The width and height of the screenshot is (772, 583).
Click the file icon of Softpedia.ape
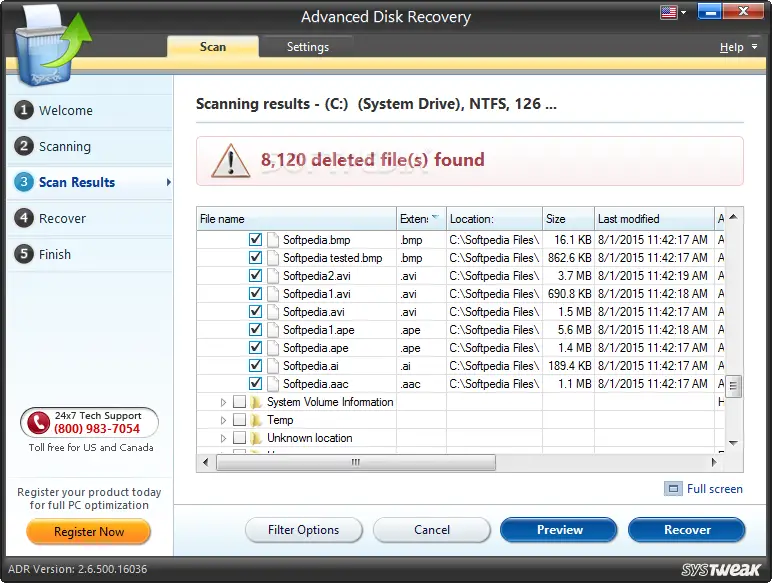[x=273, y=348]
